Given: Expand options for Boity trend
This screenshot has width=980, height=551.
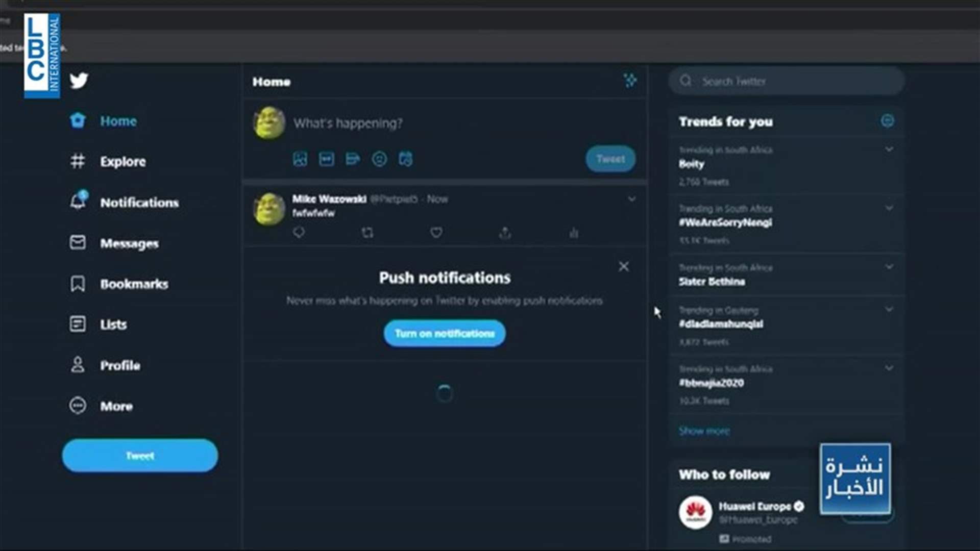Looking at the screenshot, I should coord(889,149).
